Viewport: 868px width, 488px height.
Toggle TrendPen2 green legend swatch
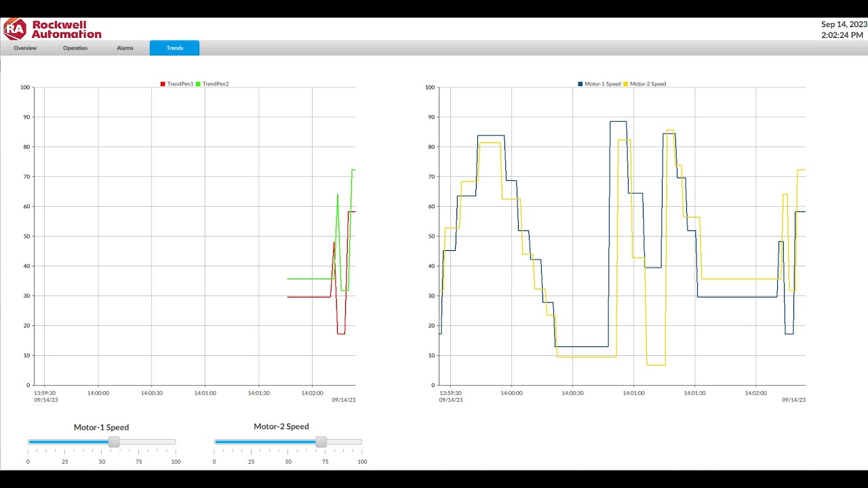[198, 84]
